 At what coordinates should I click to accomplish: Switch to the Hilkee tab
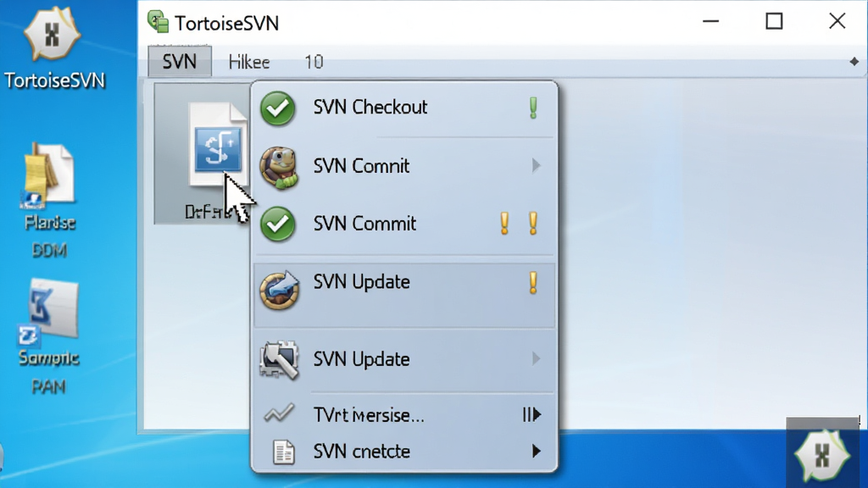(249, 62)
